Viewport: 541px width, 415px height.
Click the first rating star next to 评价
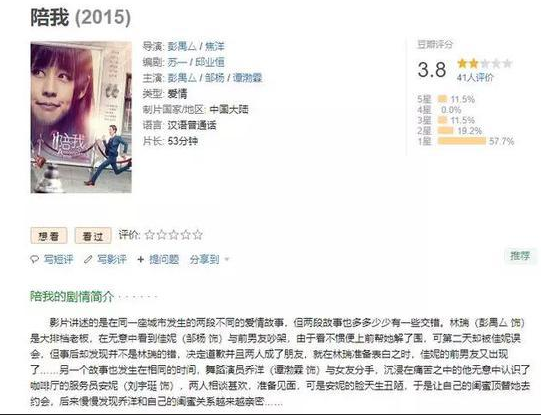[149, 235]
